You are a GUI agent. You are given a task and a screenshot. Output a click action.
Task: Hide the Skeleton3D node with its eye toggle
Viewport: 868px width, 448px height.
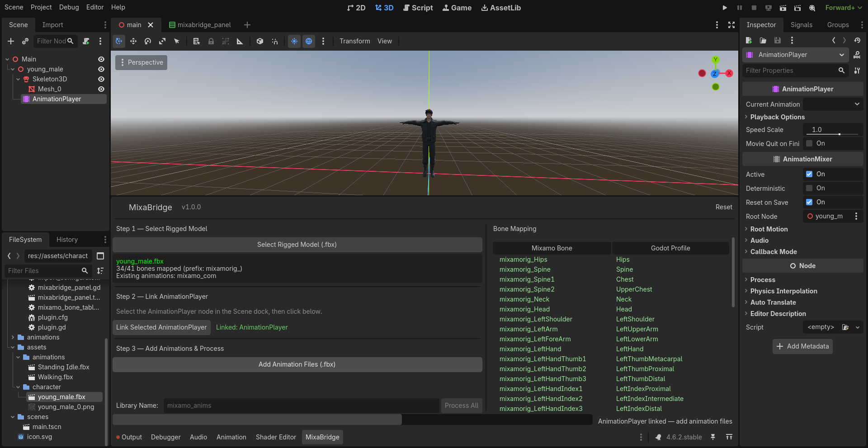point(101,79)
